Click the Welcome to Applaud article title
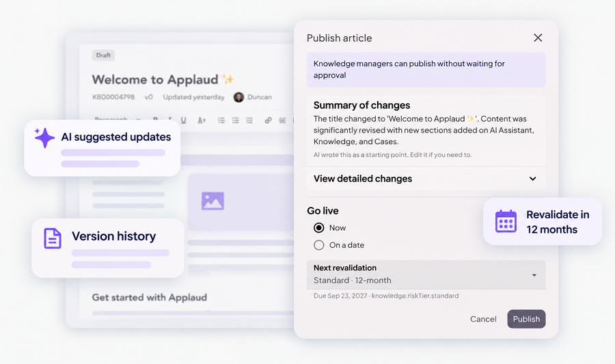Screen dimensions: 615x364 point(163,79)
